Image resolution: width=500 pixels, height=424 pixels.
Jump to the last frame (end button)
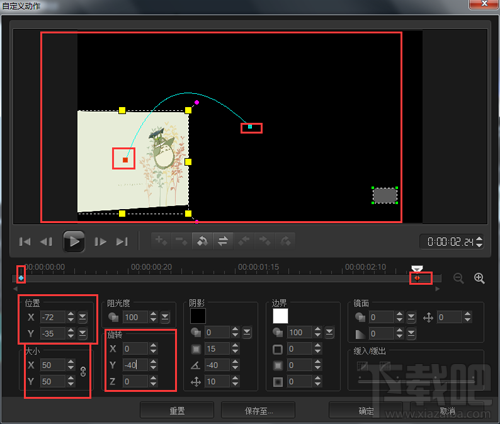[x=122, y=242]
